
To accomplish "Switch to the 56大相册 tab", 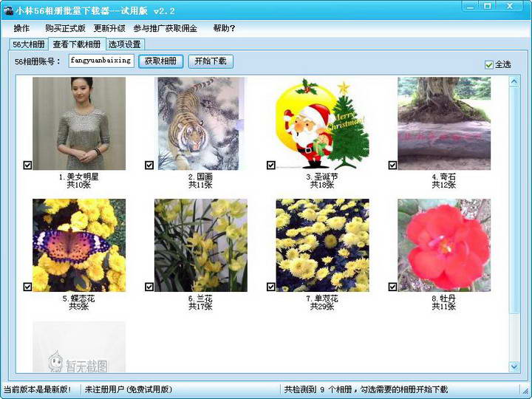I will tap(29, 44).
